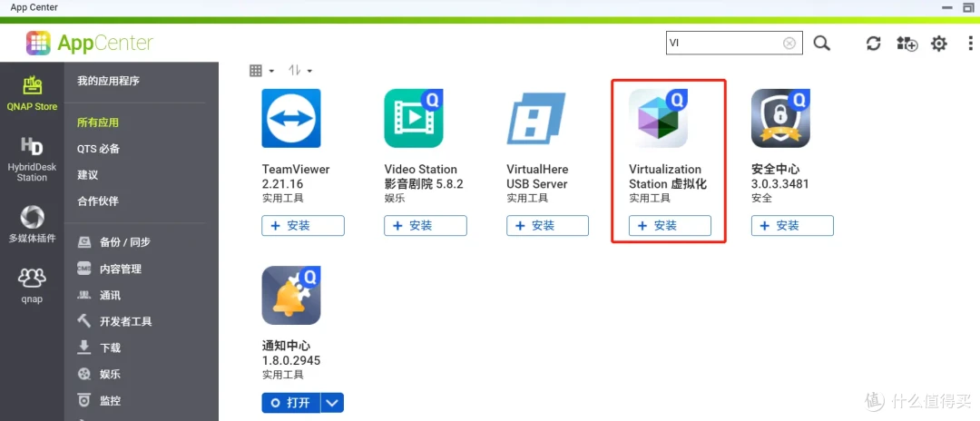The height and width of the screenshot is (421, 980).
Task: Select 我的应用程序 in sidebar
Action: [x=108, y=81]
